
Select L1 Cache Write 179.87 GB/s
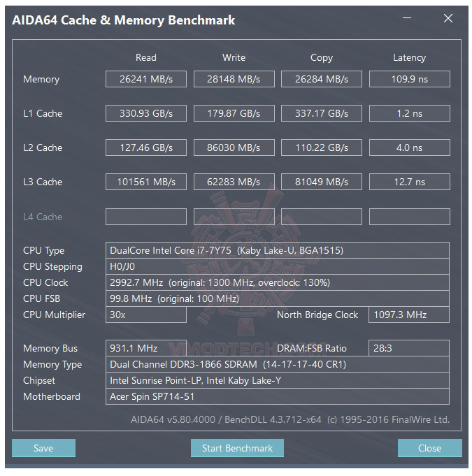(234, 113)
